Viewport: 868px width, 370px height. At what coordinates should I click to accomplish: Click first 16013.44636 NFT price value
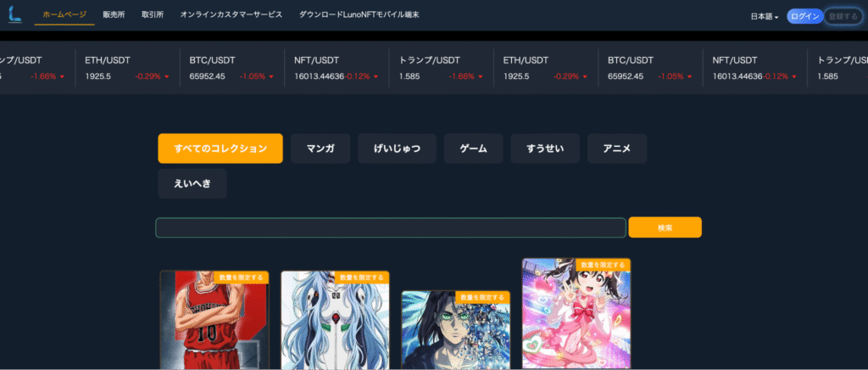point(320,76)
